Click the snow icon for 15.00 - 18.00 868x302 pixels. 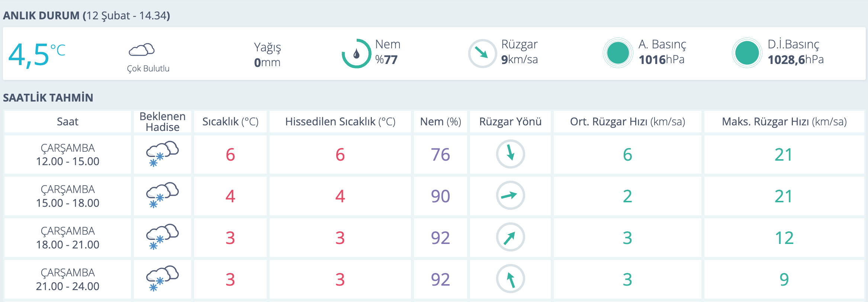point(162,195)
